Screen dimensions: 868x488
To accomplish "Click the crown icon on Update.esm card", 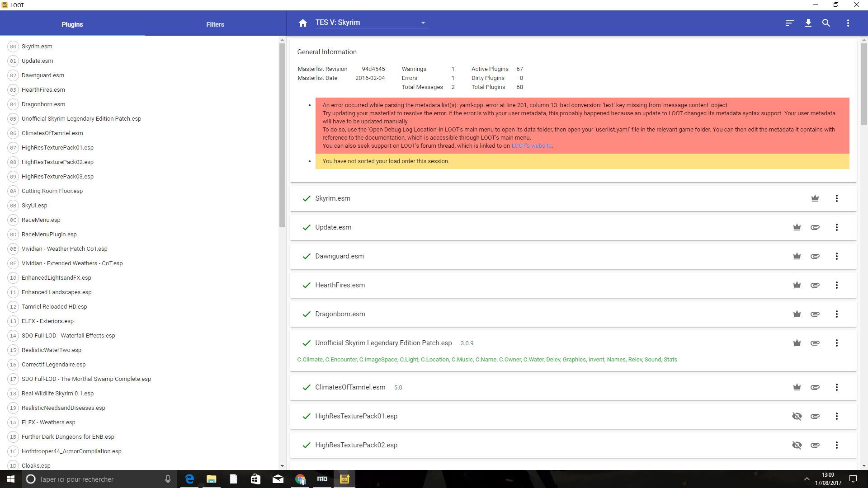I will point(797,227).
